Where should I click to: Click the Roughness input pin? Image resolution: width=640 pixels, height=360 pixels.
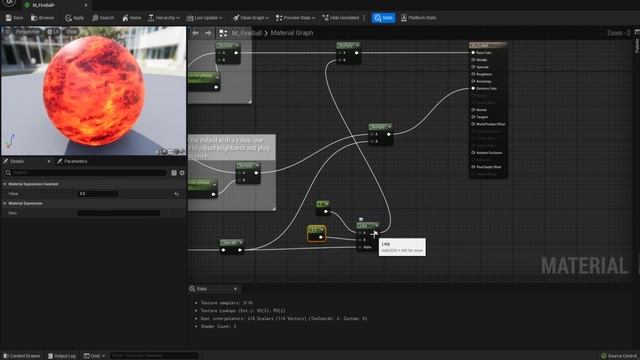click(x=473, y=74)
